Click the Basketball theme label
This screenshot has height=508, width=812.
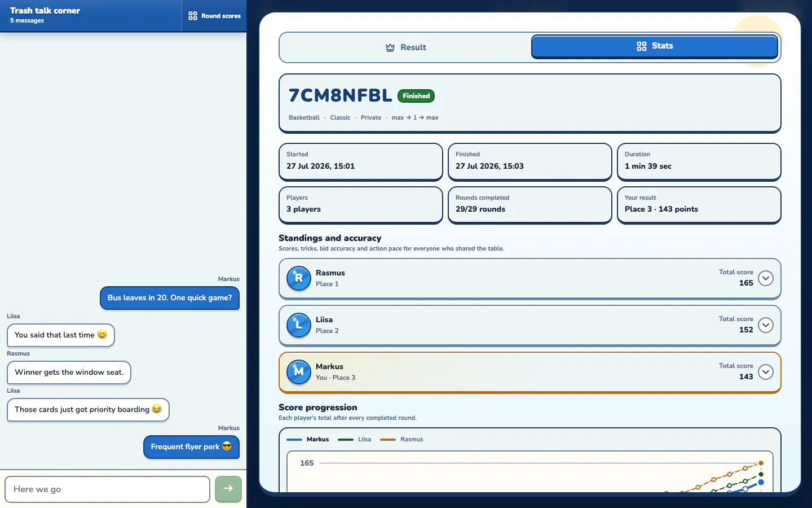304,117
